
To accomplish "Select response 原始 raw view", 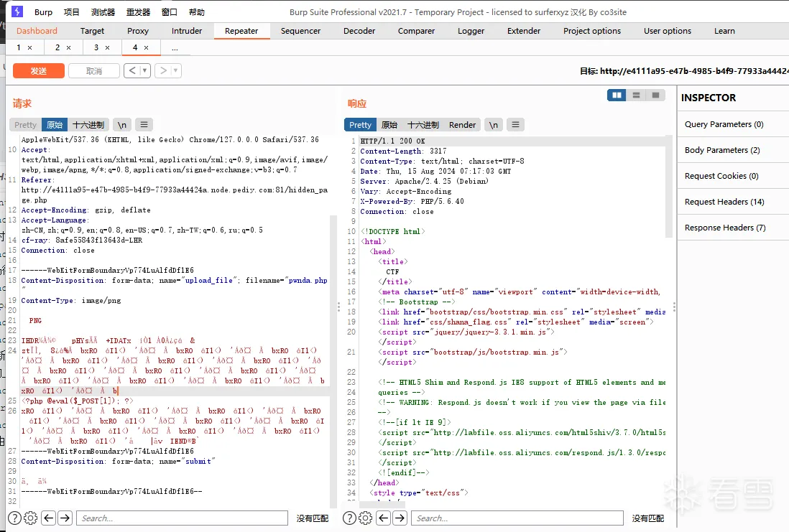I will coord(389,125).
